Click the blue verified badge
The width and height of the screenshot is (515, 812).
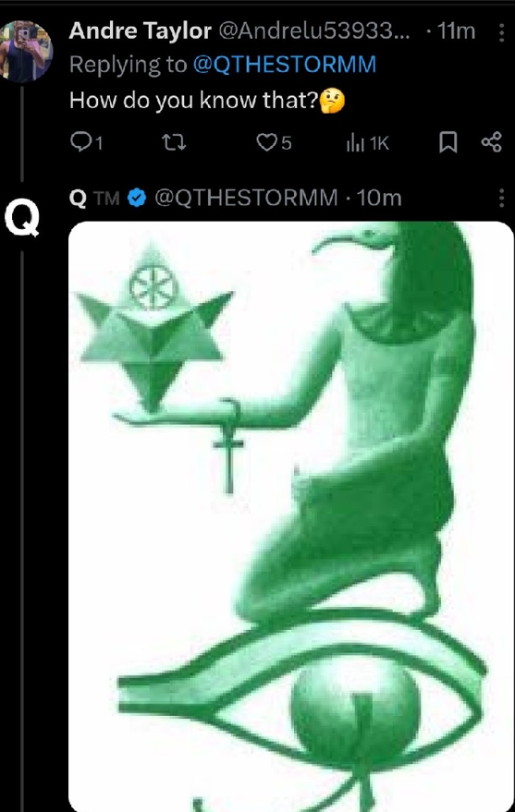pos(137,198)
